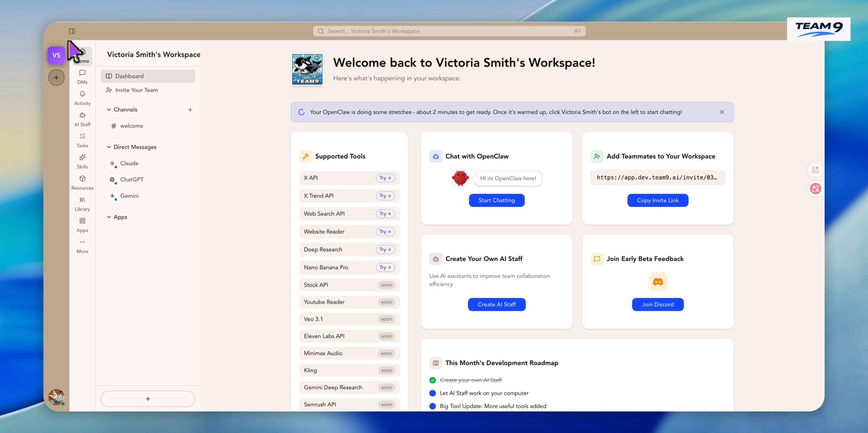Open Resources in the left rail

pyautogui.click(x=82, y=183)
